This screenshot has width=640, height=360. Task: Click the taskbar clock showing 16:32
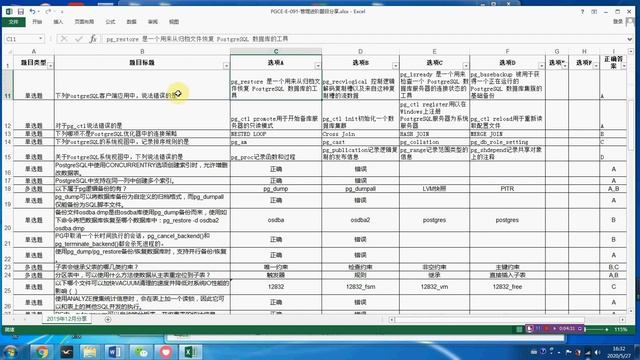click(x=619, y=352)
